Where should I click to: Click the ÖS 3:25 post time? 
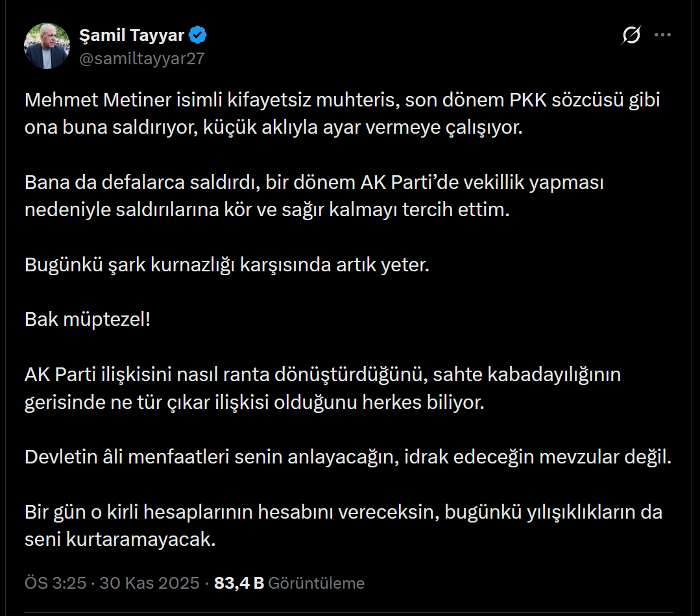tap(55, 583)
